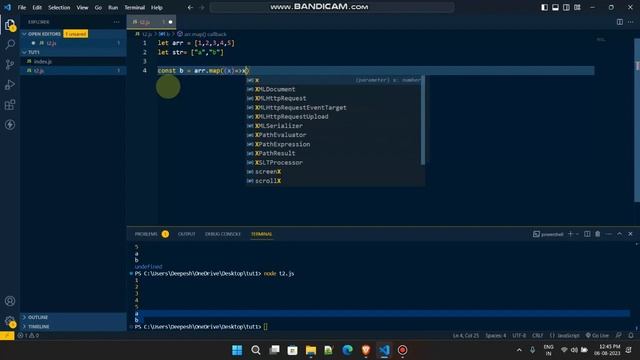
Task: Click Go Live in status bar
Action: [x=597, y=336]
